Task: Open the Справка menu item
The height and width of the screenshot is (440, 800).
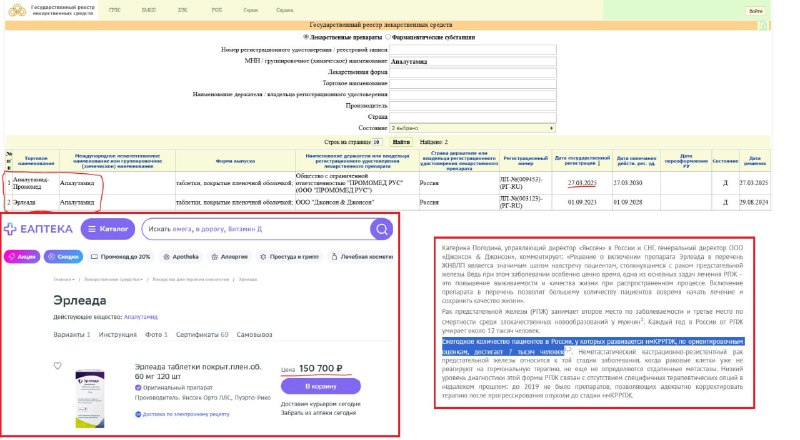Action: pyautogui.click(x=285, y=10)
